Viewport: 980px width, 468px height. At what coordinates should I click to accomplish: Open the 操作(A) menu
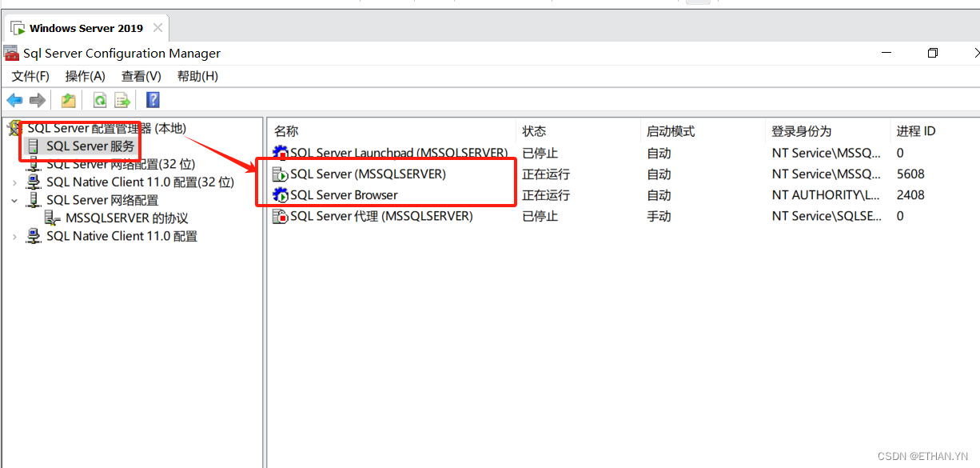(x=85, y=76)
